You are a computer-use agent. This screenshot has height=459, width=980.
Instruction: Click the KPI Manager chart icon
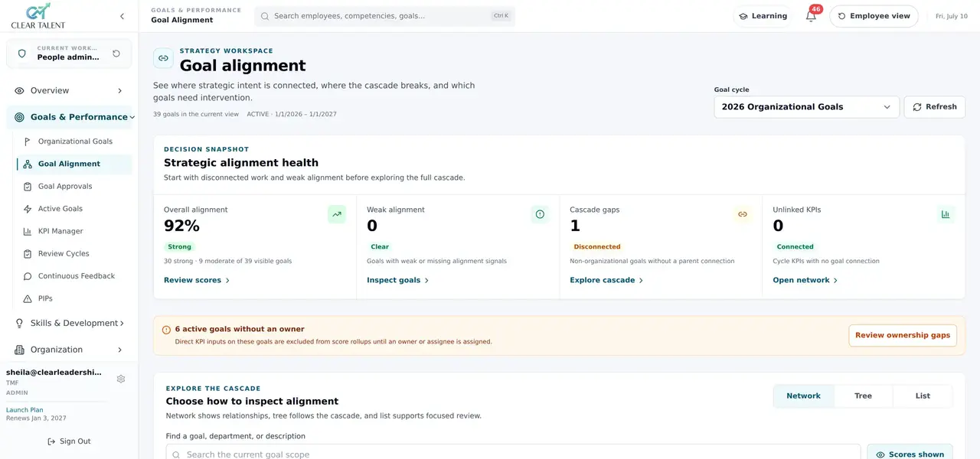(x=28, y=231)
